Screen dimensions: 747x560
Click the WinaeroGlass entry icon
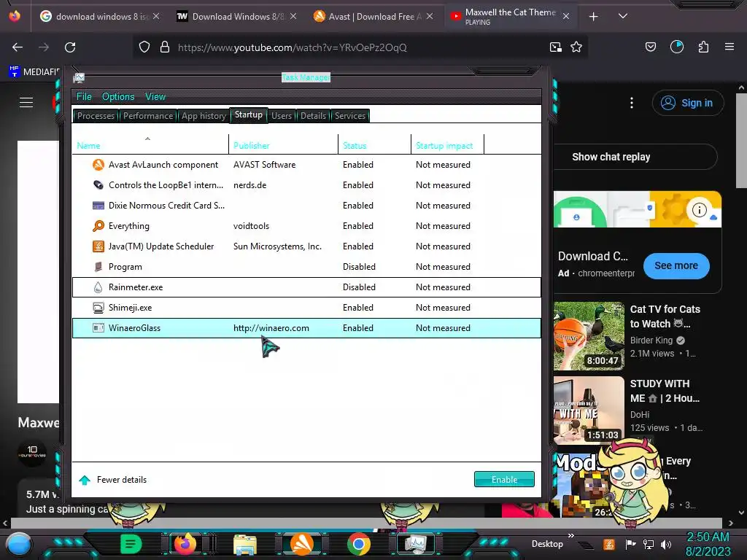coord(98,328)
